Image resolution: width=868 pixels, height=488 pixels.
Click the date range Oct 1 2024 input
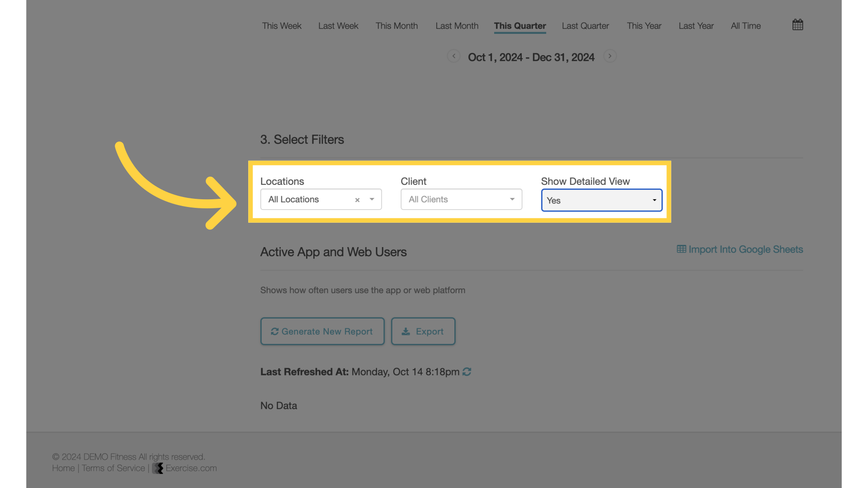pos(531,56)
